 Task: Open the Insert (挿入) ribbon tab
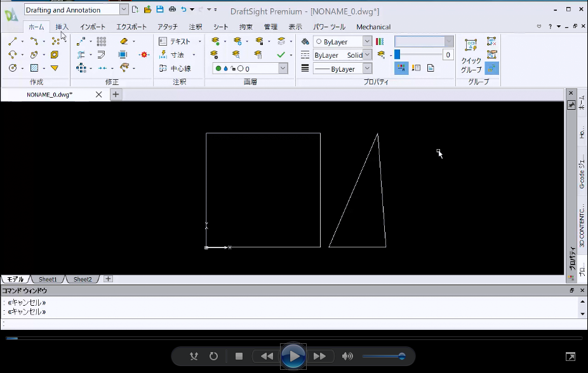pos(62,27)
